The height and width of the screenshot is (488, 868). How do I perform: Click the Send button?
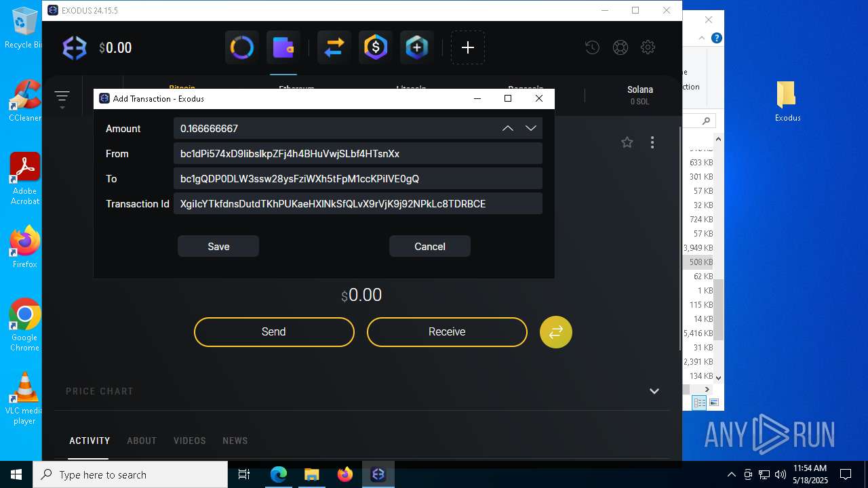[x=274, y=332]
